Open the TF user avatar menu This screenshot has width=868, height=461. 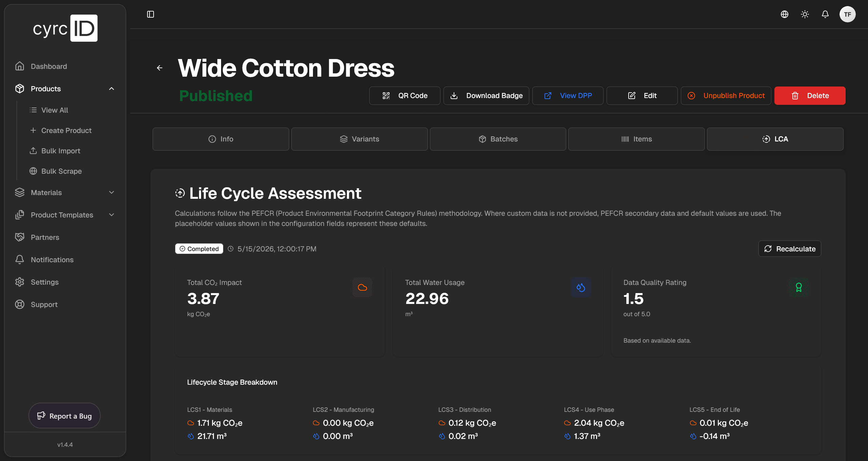(847, 14)
